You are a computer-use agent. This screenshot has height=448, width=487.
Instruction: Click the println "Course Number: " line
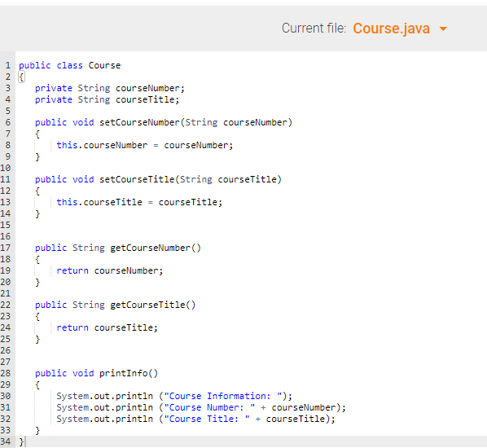(201, 407)
